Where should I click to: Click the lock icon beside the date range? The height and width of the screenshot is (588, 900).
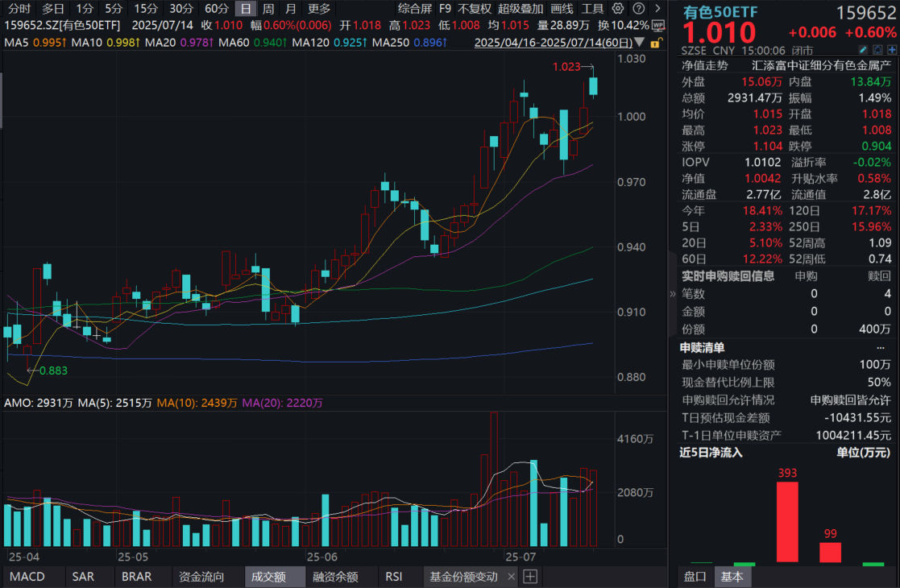657,44
